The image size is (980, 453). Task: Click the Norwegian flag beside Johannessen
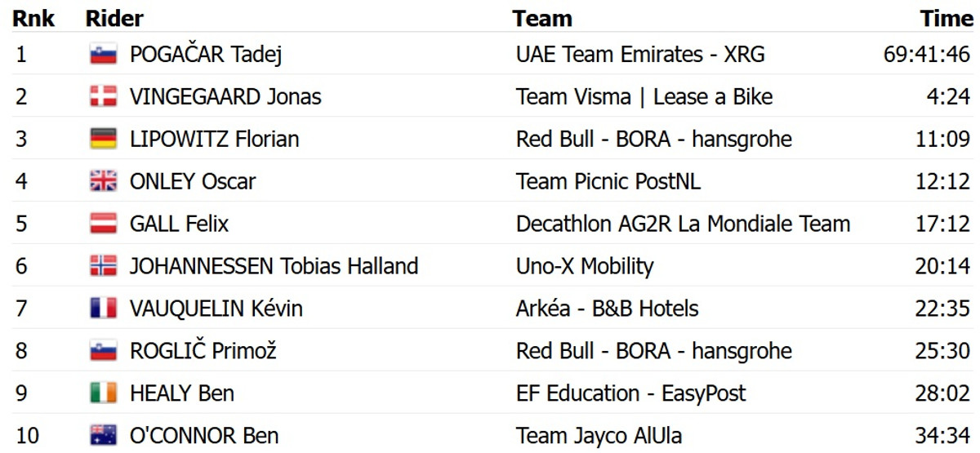104,266
